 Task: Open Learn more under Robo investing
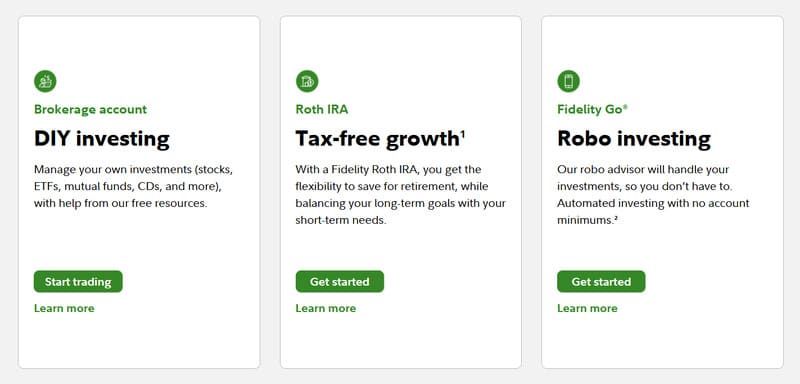click(x=587, y=308)
